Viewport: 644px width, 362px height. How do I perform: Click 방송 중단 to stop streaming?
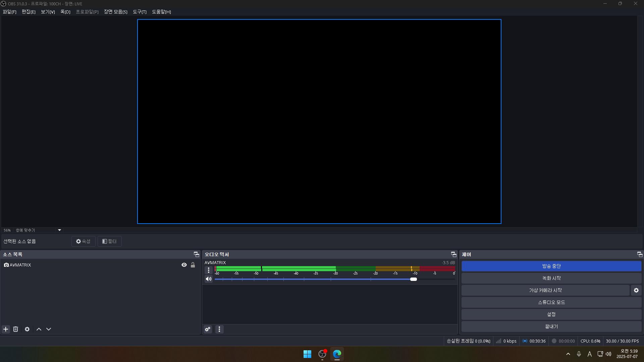pyautogui.click(x=551, y=266)
